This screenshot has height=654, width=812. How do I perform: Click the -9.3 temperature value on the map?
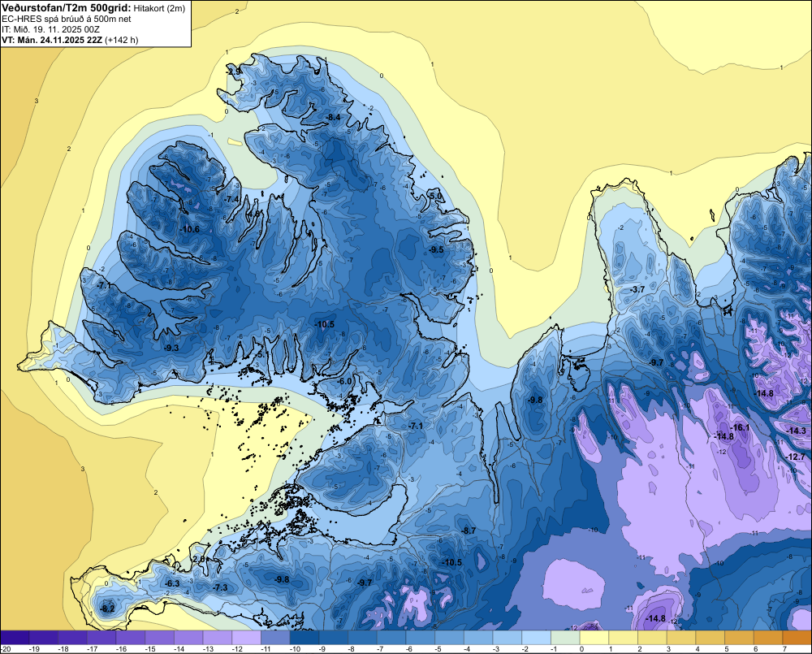[171, 348]
